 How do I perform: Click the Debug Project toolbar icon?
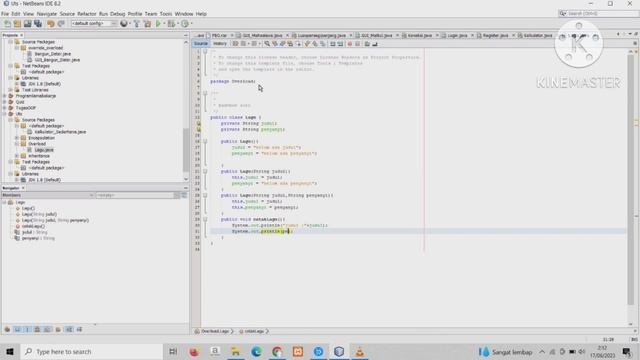click(171, 24)
